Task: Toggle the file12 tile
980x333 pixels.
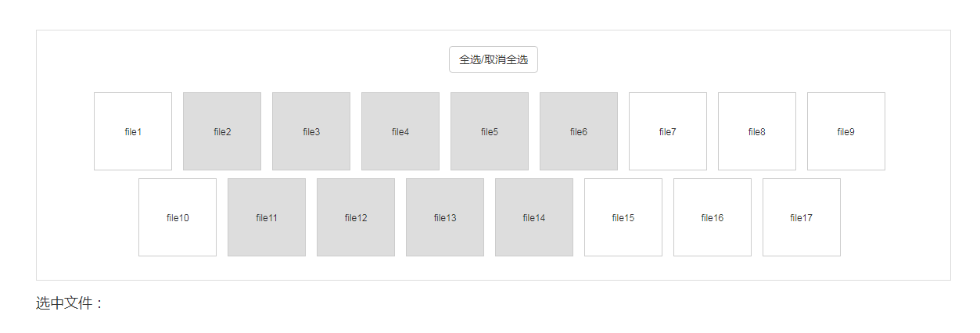Action: 356,217
